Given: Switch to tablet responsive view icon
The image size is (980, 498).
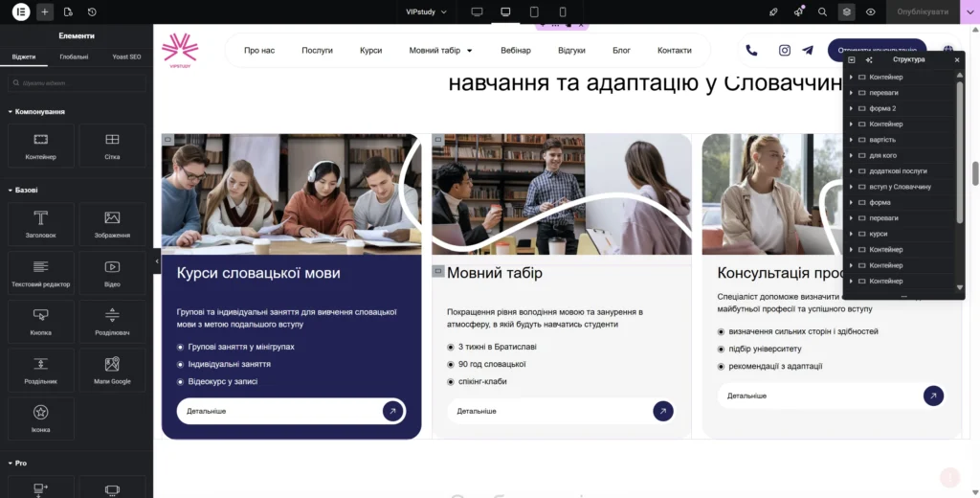Looking at the screenshot, I should coord(534,11).
